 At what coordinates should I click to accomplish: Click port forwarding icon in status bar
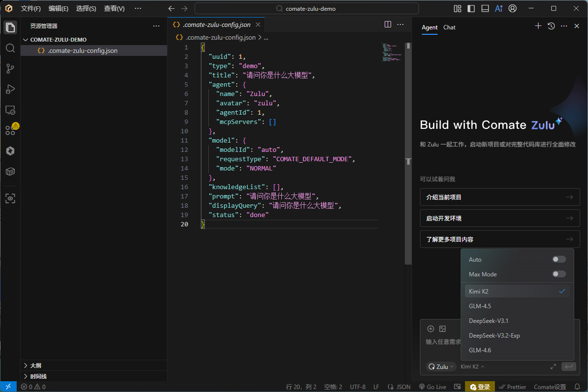click(457, 387)
